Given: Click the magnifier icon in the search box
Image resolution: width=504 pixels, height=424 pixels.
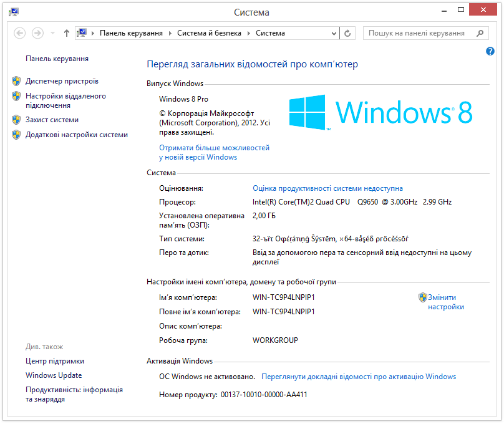Looking at the screenshot, I should tap(480, 33).
